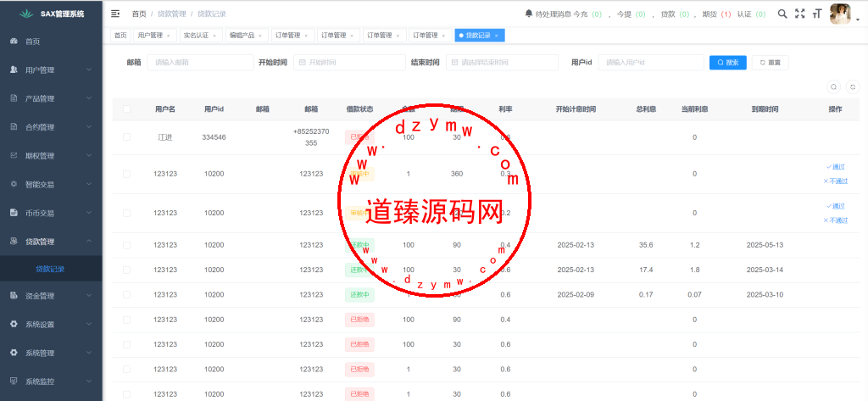The width and height of the screenshot is (868, 401).
Task: Expand the 用户管理 chevron in sidebar
Action: (89, 70)
